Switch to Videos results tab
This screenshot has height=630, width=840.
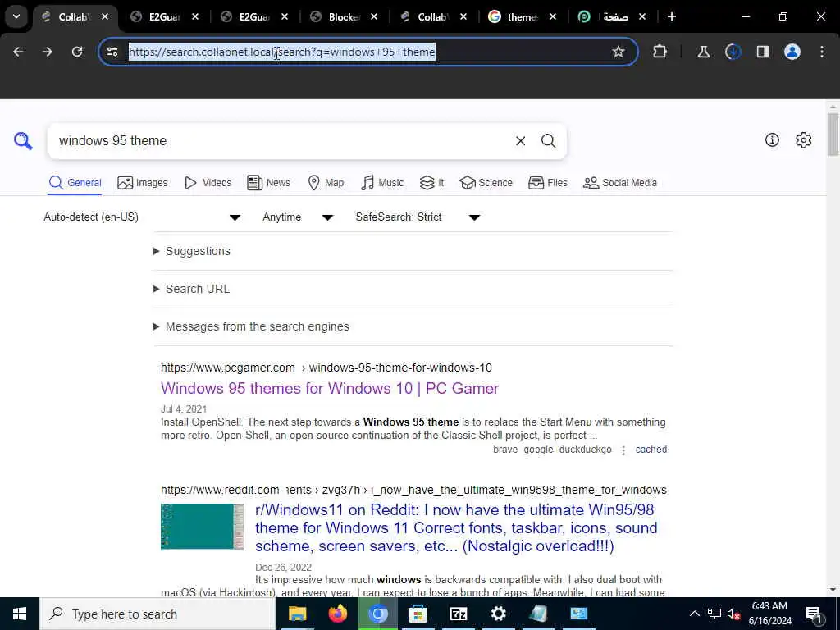(x=208, y=183)
